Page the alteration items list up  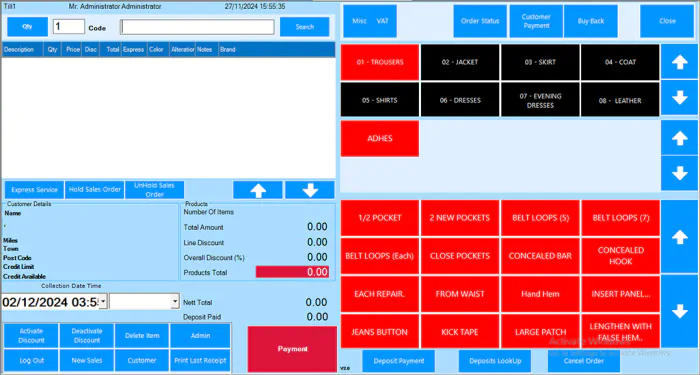679,237
